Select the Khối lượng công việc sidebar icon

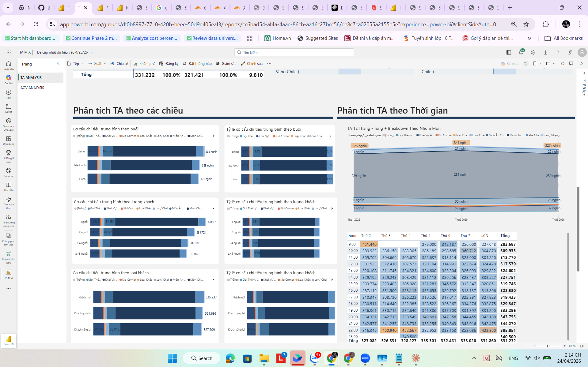coord(8,219)
